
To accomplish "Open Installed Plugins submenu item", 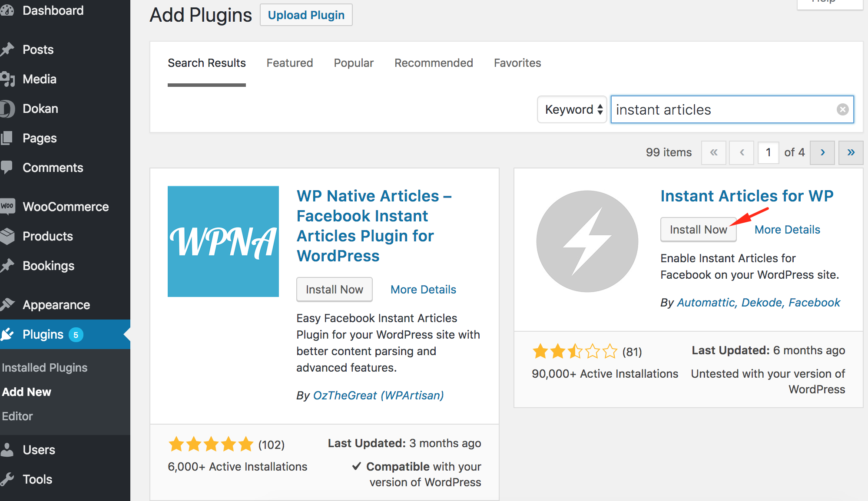I will pos(45,368).
